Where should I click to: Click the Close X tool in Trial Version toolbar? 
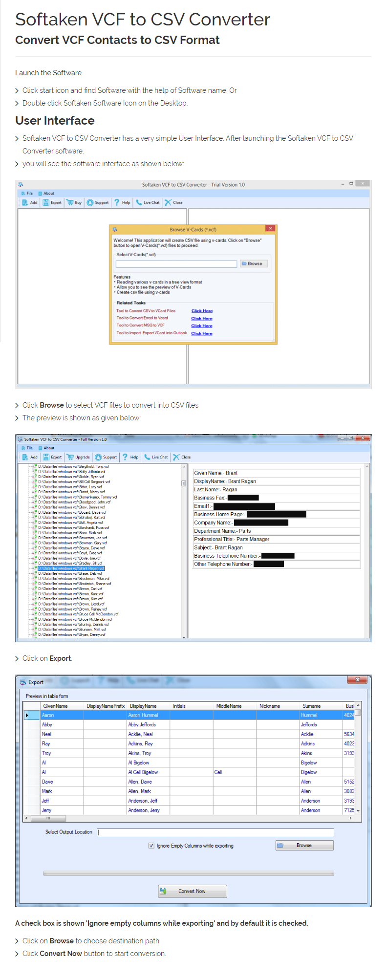168,202
